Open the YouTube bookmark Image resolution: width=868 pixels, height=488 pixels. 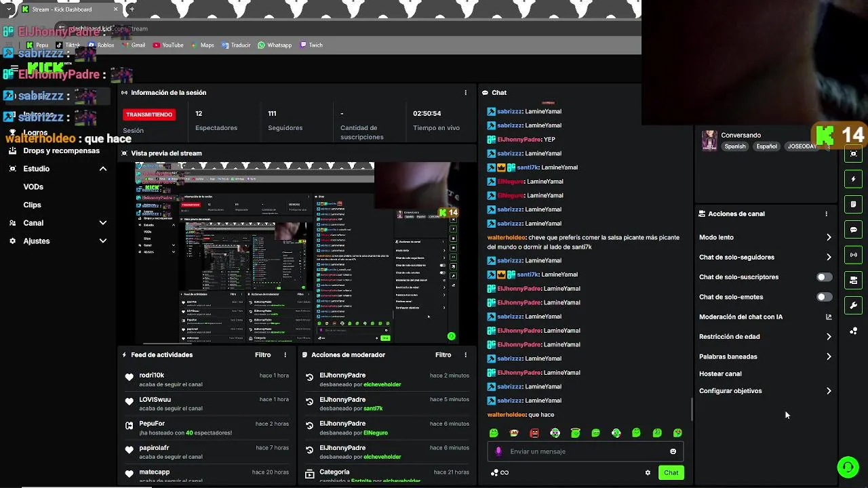(x=168, y=45)
